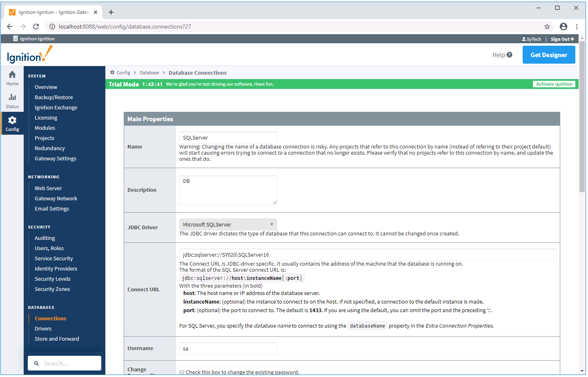
Task: Click the database icon next to Ignition-Ignition
Action: (x=16, y=39)
